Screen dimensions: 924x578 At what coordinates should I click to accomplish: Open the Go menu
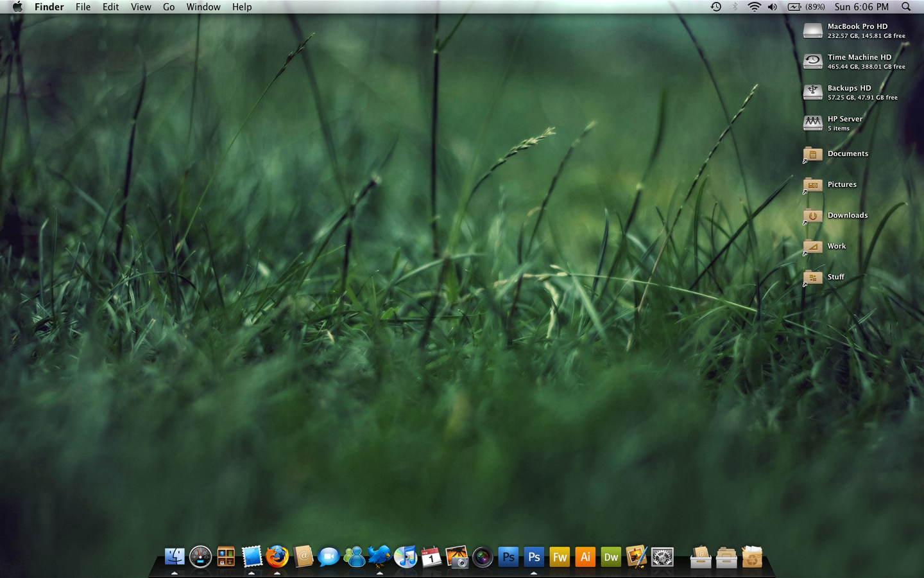tap(169, 7)
